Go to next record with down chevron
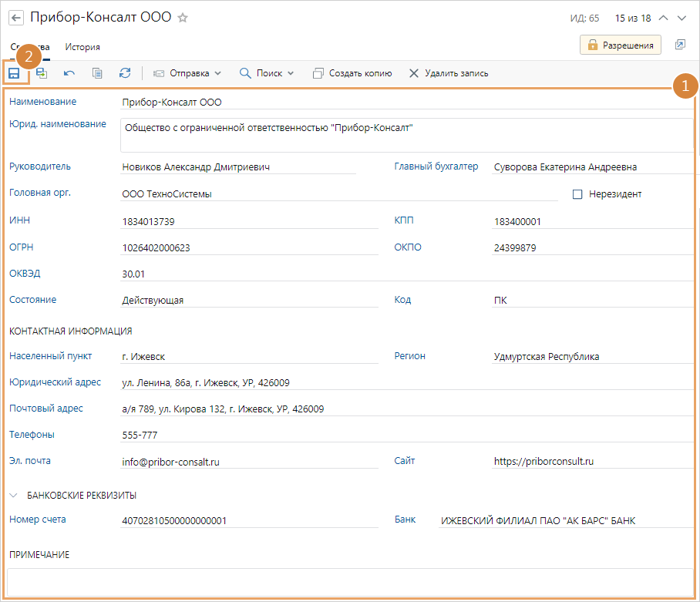The height and width of the screenshot is (602, 700). [681, 18]
